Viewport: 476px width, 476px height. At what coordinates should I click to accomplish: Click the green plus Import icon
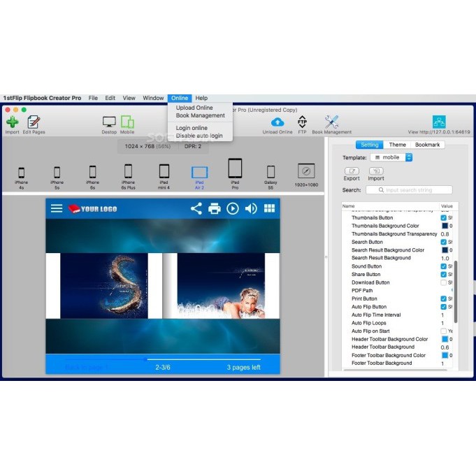coord(12,122)
